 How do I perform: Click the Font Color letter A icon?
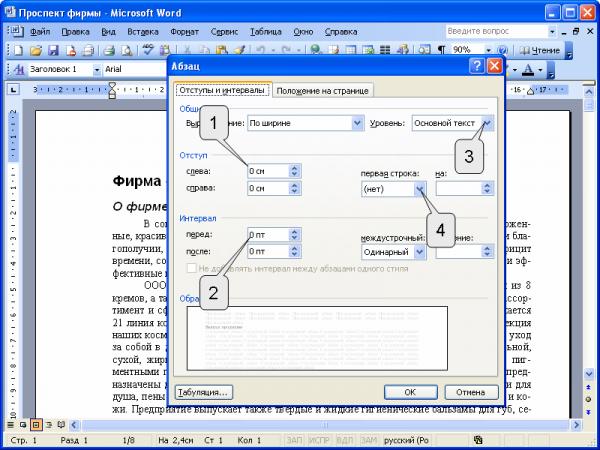528,70
